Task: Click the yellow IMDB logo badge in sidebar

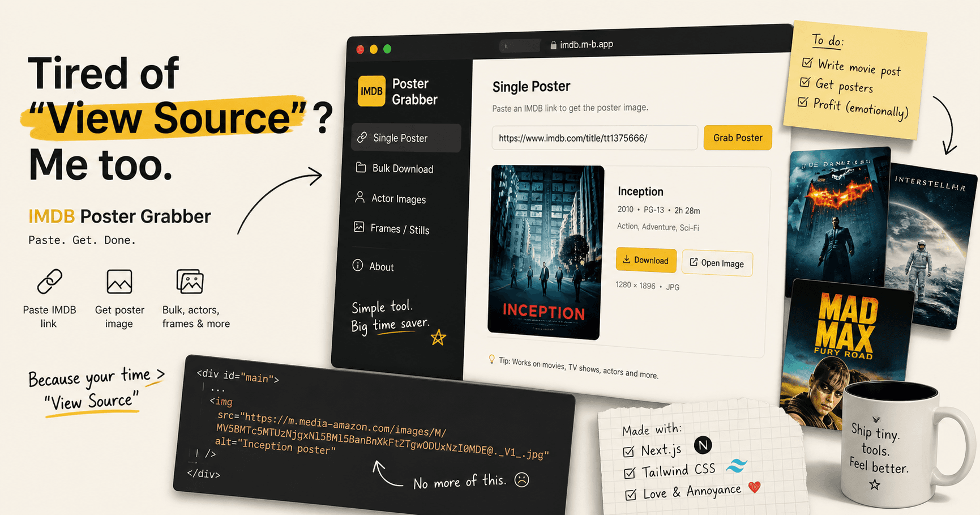Action: (x=371, y=91)
